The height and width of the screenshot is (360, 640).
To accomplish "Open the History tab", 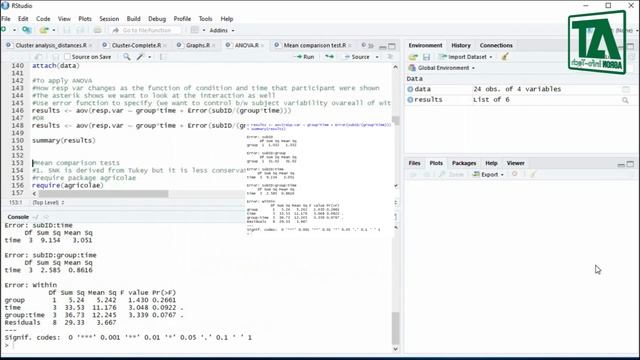I will [460, 45].
